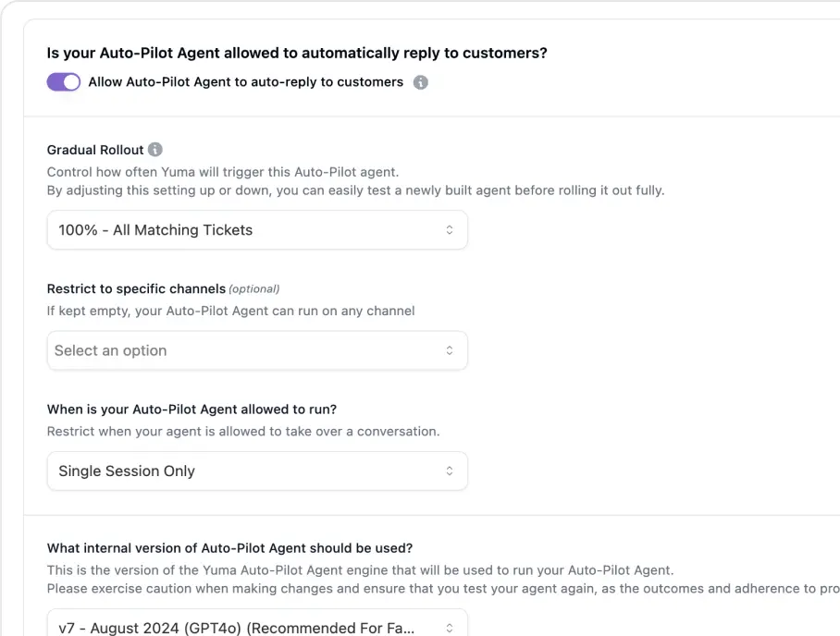Toggle the auto-reply to customers switch
Viewport: 840px width, 636px height.
64,82
